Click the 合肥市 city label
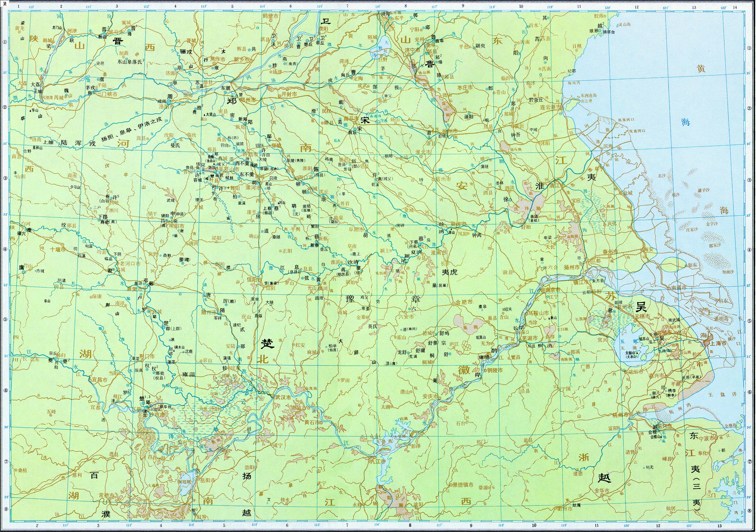756x532 pixels. point(464,302)
